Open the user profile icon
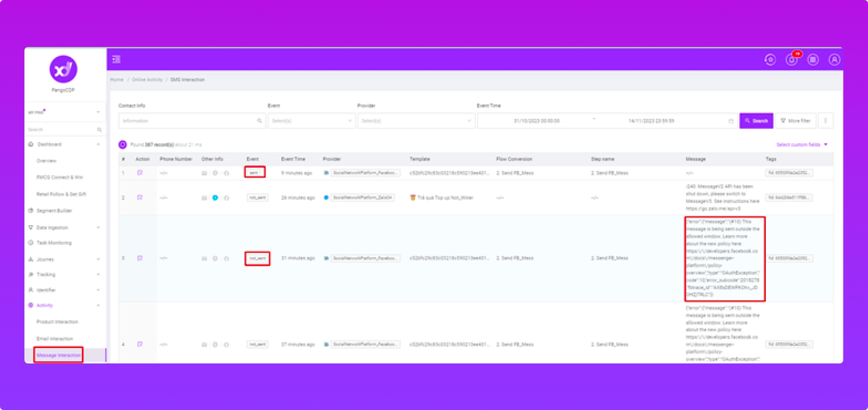Viewport: 868px width, 410px height. (x=834, y=60)
